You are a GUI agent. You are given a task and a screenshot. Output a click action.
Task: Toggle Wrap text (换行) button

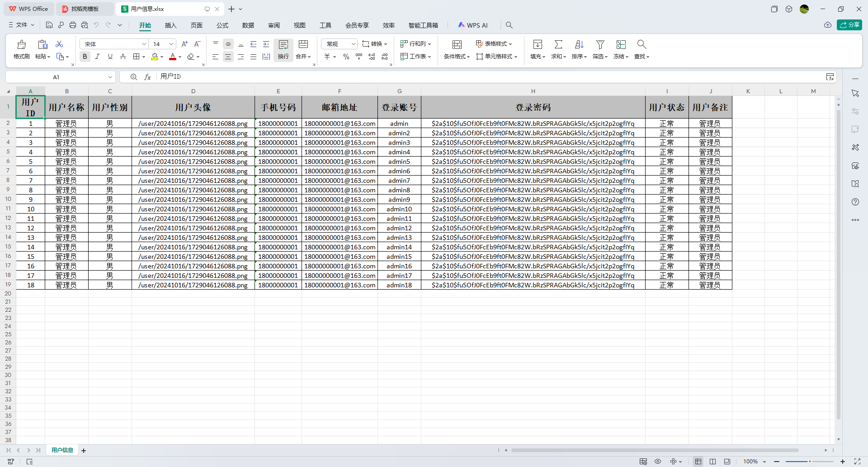tap(283, 49)
